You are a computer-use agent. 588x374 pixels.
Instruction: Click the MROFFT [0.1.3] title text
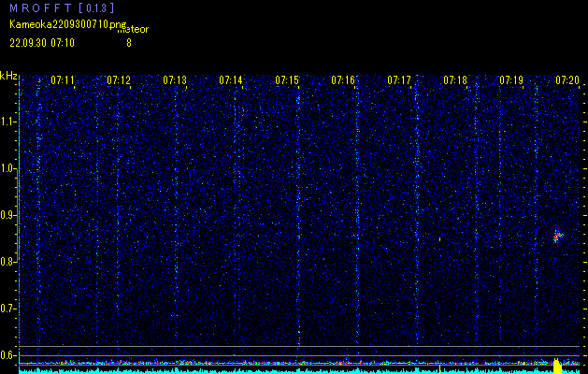point(62,7)
